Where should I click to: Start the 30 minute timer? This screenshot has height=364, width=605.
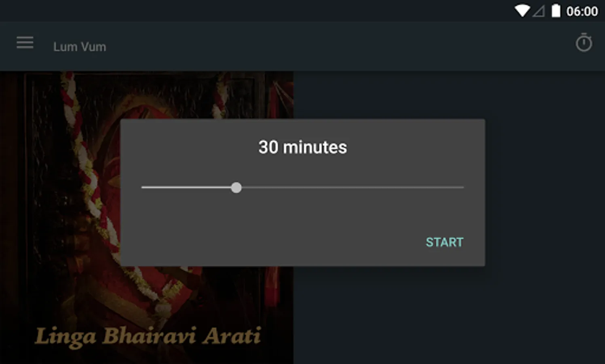(x=444, y=242)
